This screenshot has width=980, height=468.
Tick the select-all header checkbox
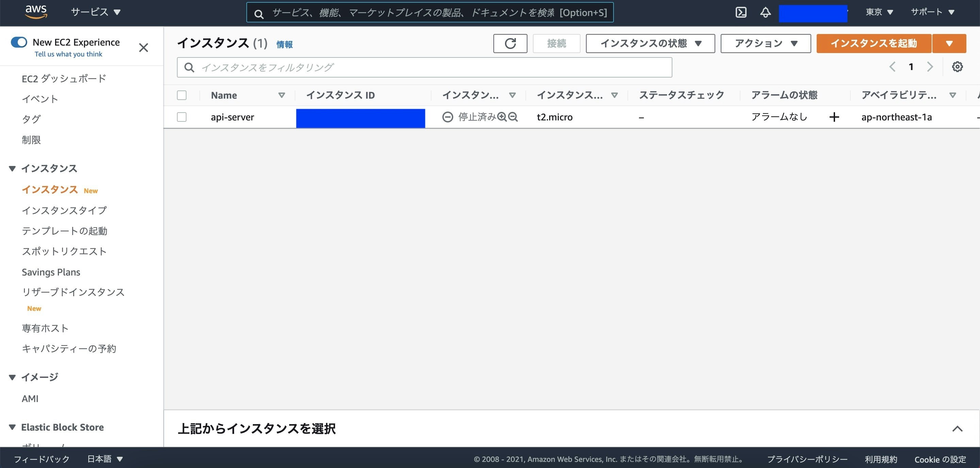[x=182, y=95]
